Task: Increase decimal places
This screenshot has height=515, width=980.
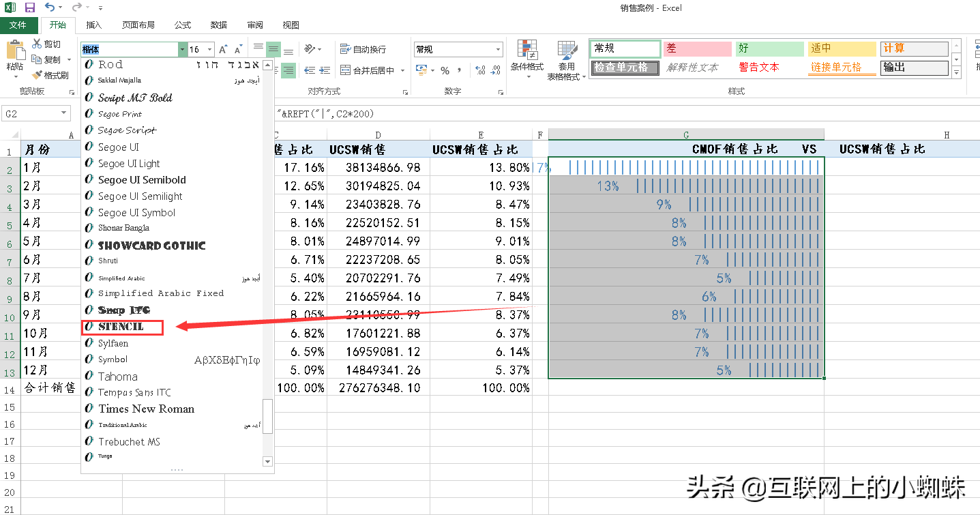Action: tap(479, 70)
